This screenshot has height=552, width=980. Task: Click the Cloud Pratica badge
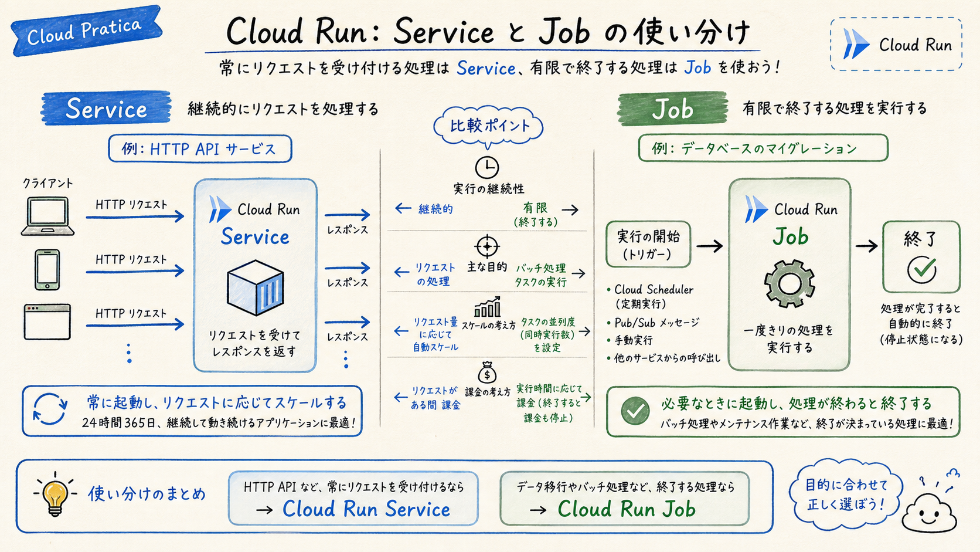point(86,31)
